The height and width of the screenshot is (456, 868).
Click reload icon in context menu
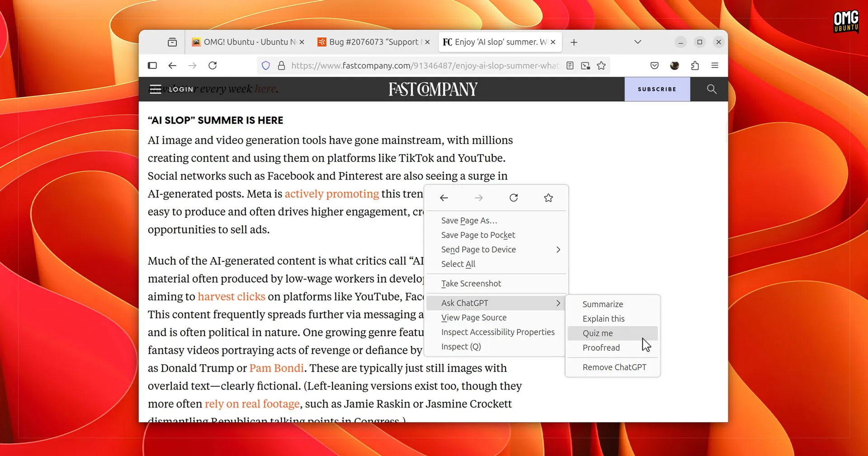coord(514,198)
